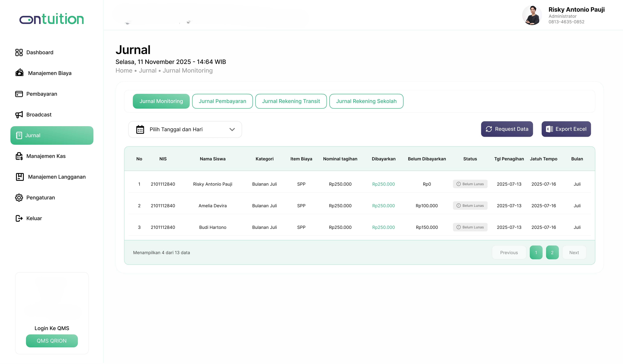Switch to Jurnal Pembayaran tab

coord(222,101)
